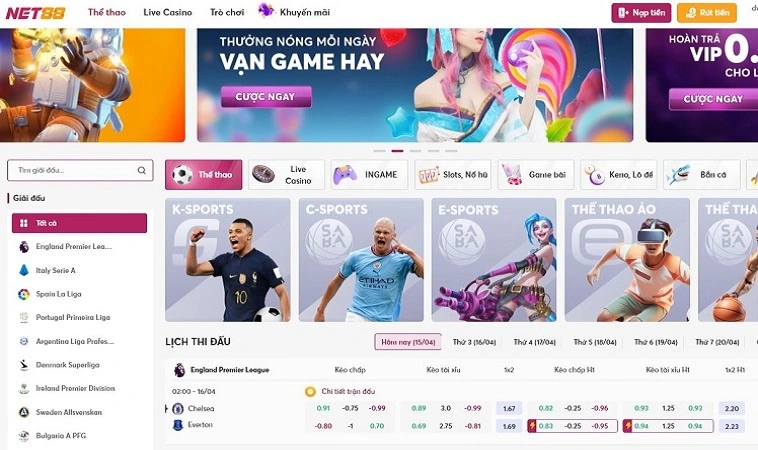Click Cược ngay on the Vạn Game Hay banner
Screen dimensions: 758x450
click(266, 97)
